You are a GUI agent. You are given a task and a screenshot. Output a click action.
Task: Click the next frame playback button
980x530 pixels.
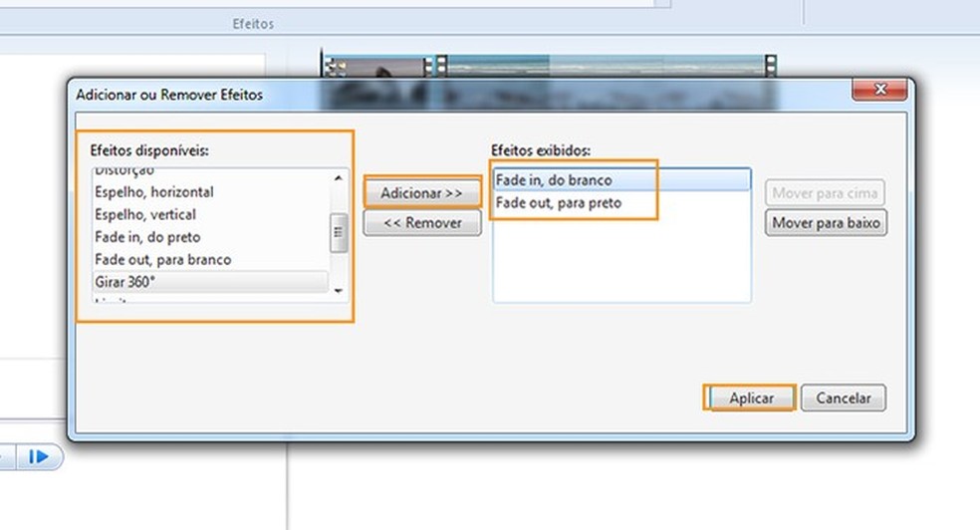pos(39,457)
